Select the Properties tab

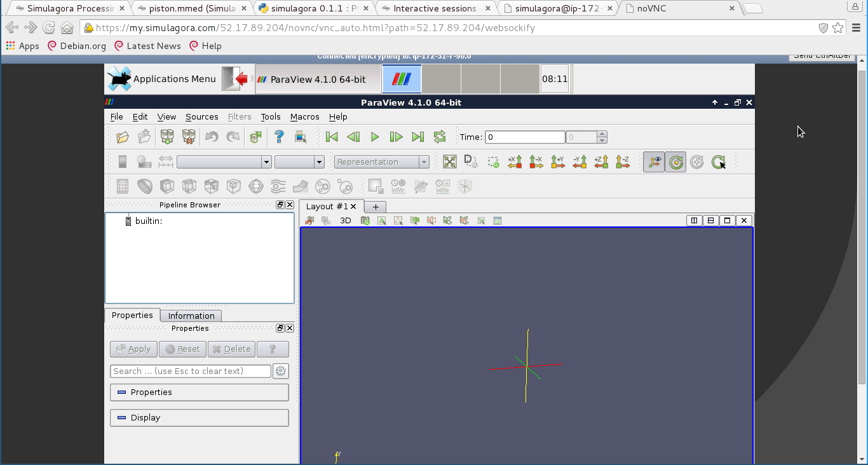tap(132, 315)
